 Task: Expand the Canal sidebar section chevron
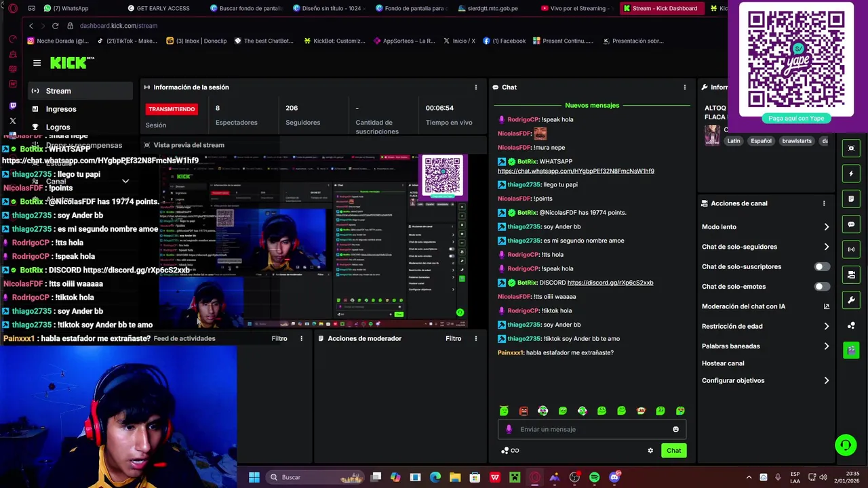pyautogui.click(x=125, y=181)
